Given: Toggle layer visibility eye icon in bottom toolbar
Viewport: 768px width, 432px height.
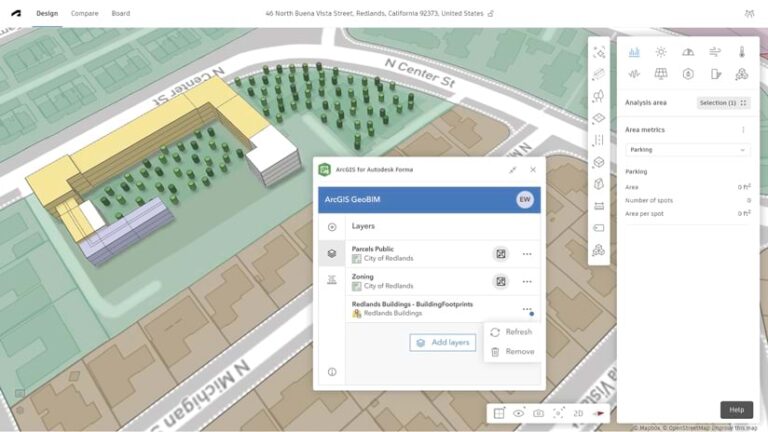Looking at the screenshot, I should (519, 413).
